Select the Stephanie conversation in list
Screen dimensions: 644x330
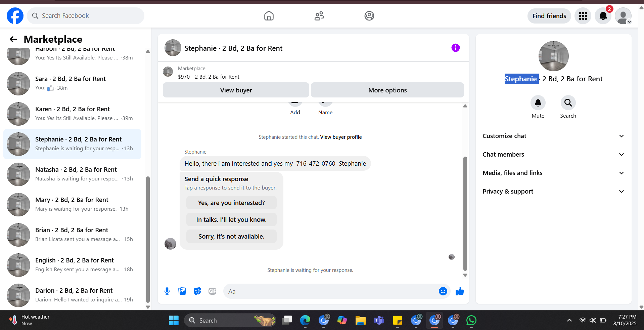pyautogui.click(x=72, y=144)
